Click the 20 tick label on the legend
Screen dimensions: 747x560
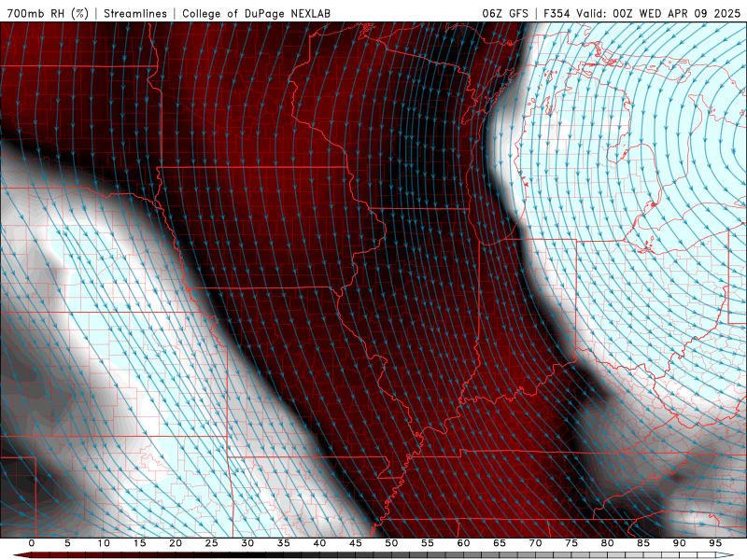click(x=176, y=543)
